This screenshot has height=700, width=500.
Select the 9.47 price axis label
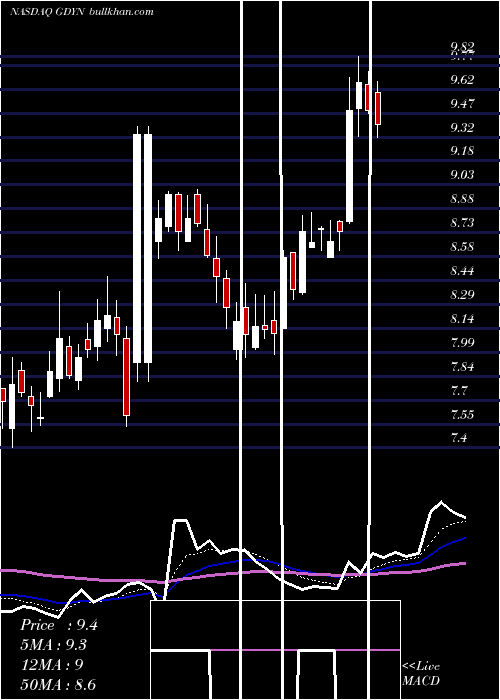tap(462, 104)
